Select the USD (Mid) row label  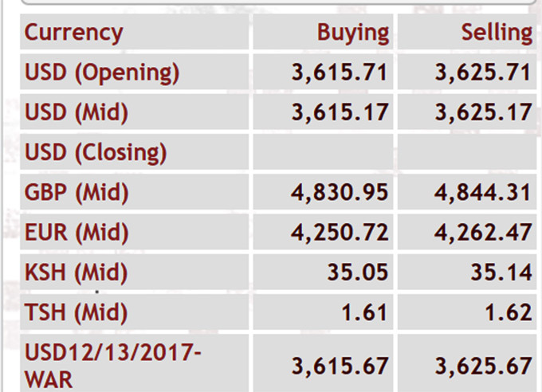click(77, 112)
